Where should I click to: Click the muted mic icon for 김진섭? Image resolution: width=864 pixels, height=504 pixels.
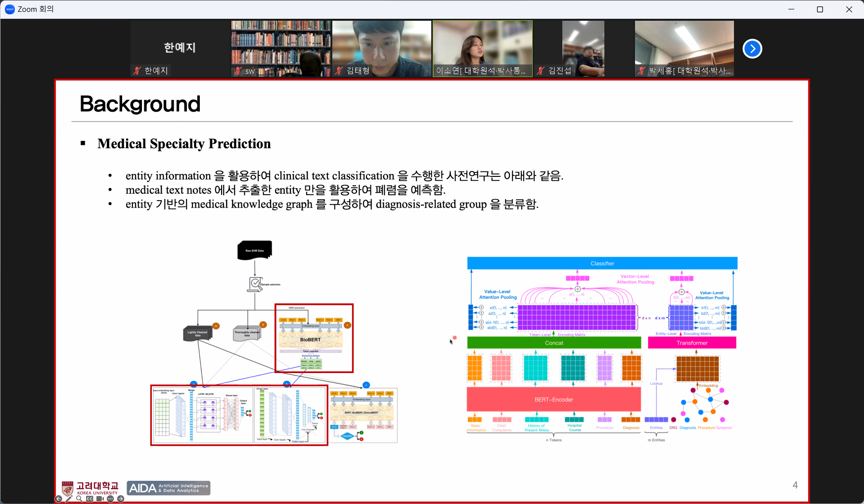point(541,71)
